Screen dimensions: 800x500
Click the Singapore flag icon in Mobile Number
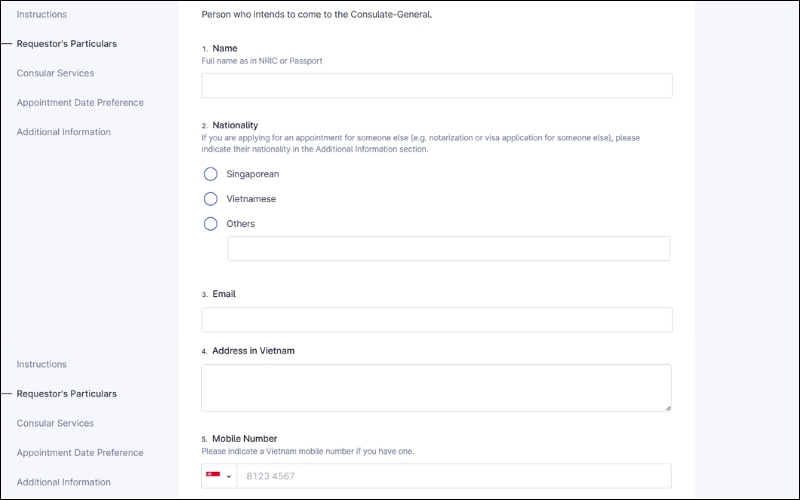pyautogui.click(x=212, y=476)
